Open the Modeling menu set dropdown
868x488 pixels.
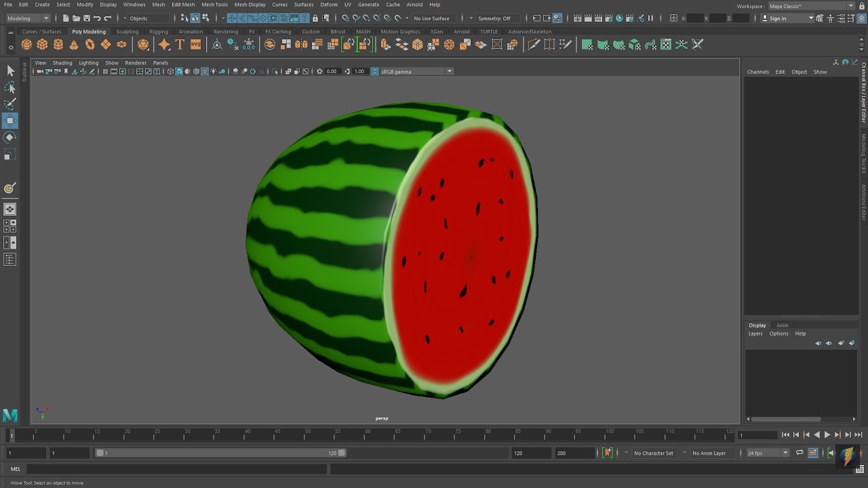pos(28,18)
